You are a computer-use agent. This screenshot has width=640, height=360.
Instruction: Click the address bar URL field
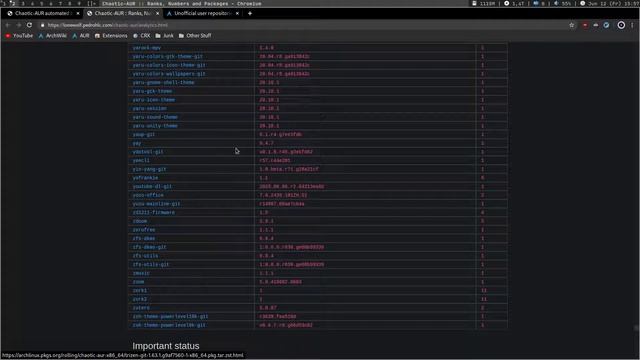302,25
